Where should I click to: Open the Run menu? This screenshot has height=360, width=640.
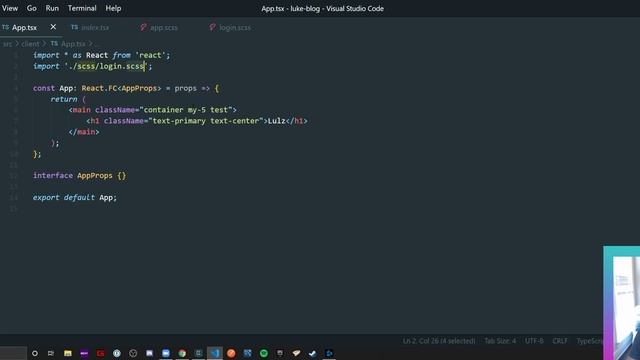[52, 8]
